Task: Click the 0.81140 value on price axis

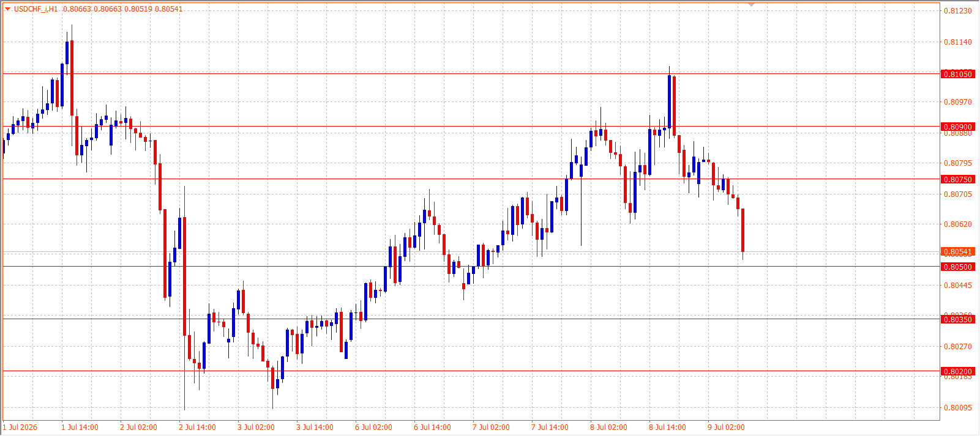Action: coord(957,42)
